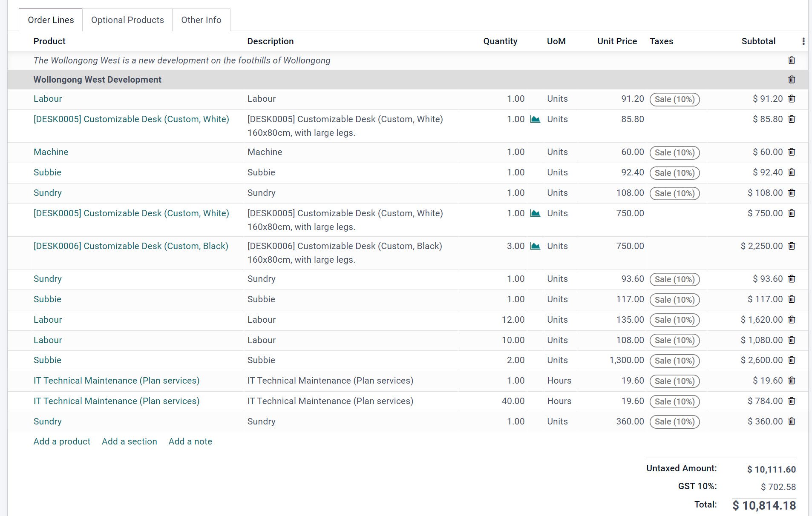Delete the Wollongong West note line

(x=792, y=60)
